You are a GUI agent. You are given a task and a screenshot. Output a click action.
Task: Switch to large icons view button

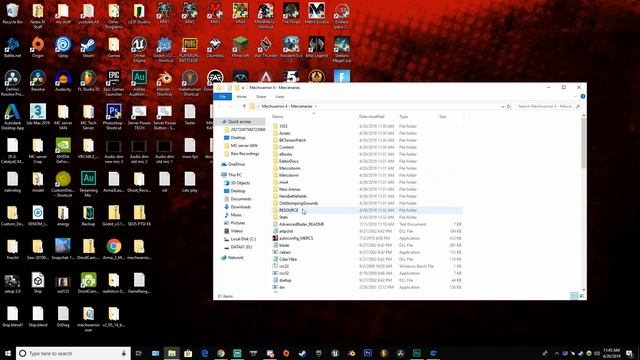[x=582, y=296]
